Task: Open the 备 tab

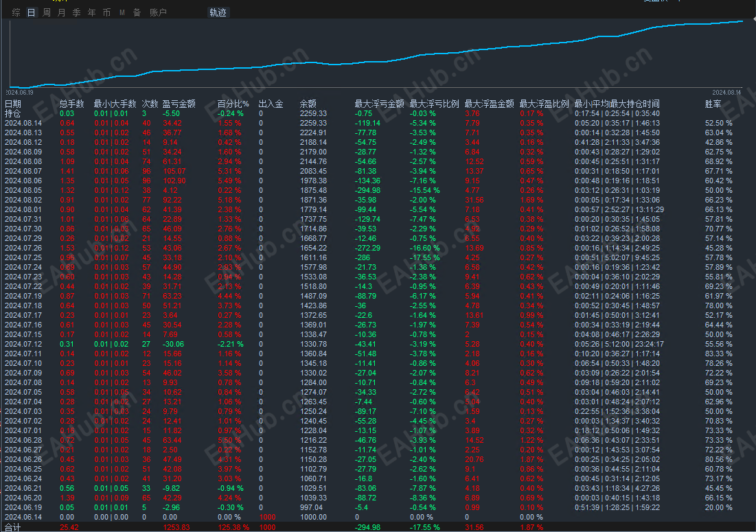Action: (x=137, y=12)
